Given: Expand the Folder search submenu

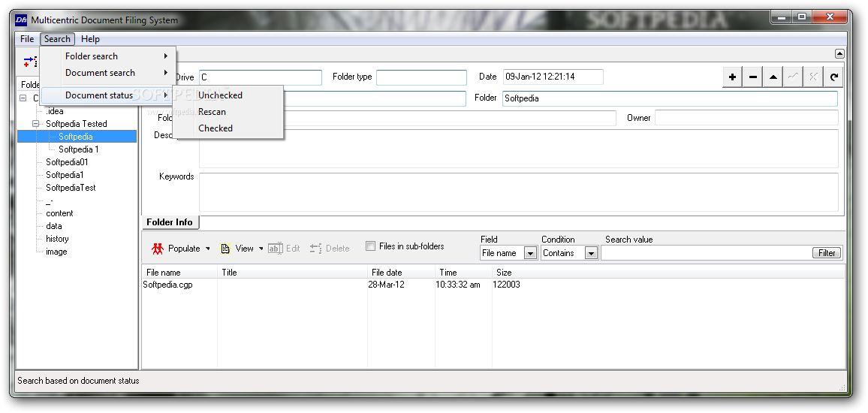Looking at the screenshot, I should pos(108,56).
